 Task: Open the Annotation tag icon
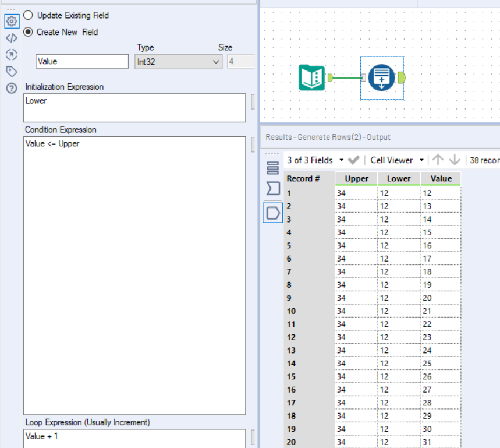[x=11, y=72]
